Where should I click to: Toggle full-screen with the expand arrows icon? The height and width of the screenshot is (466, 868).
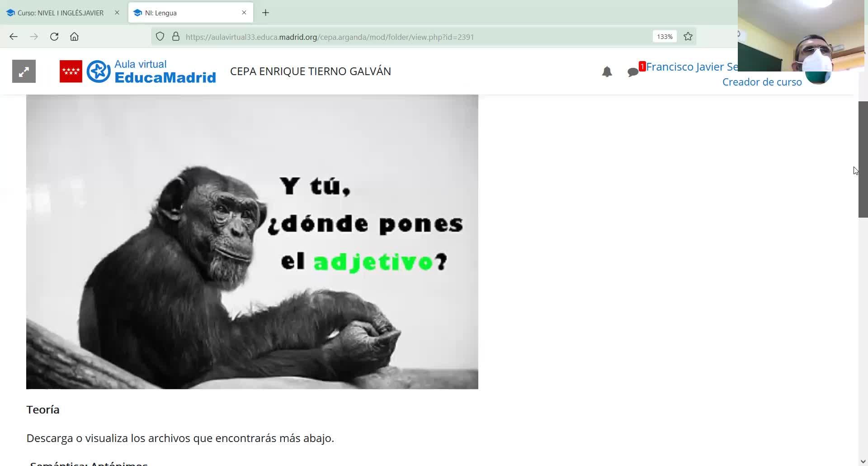pos(24,71)
